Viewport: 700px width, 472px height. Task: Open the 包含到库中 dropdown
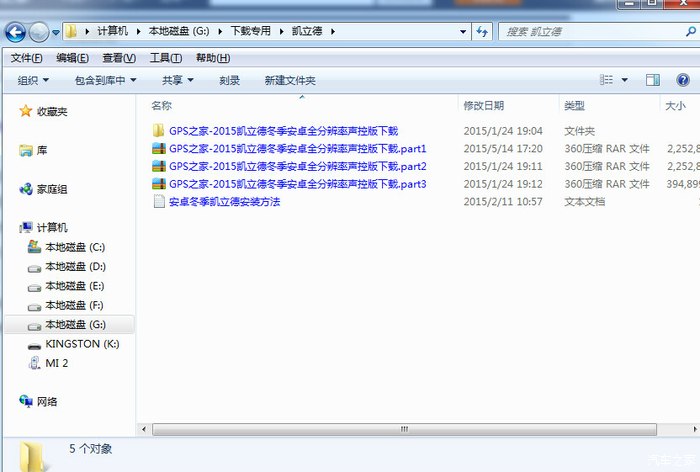pyautogui.click(x=105, y=80)
